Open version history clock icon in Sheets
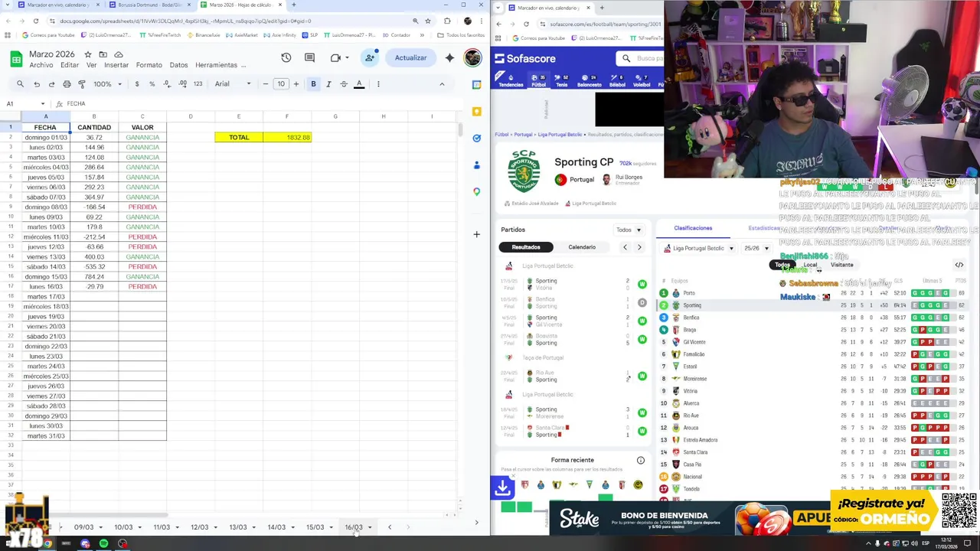Screen dimensions: 980x551 pos(286,58)
